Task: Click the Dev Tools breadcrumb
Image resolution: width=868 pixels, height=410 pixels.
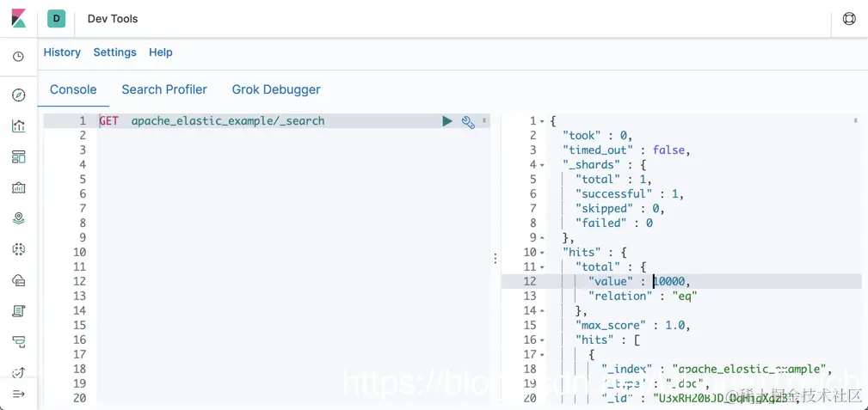Action: [x=113, y=19]
